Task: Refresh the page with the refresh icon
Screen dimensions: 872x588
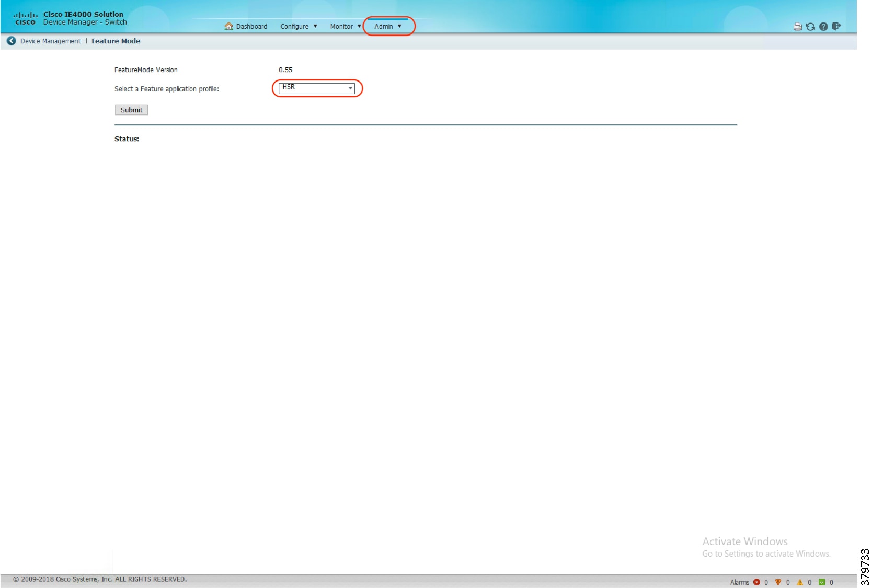Action: tap(810, 27)
